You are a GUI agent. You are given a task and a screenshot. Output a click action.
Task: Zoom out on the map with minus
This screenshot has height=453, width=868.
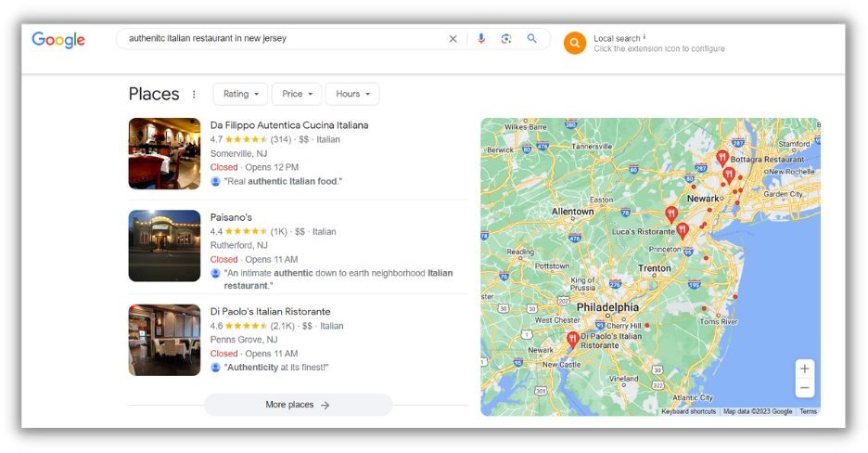[804, 388]
